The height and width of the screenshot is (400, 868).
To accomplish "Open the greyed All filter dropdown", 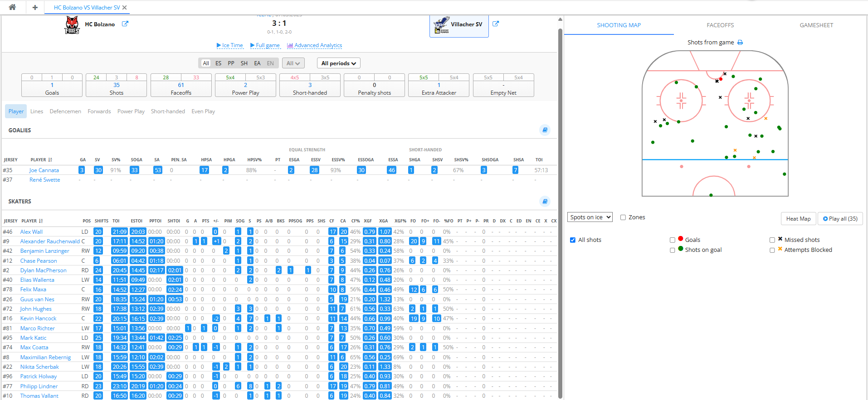I will [x=293, y=63].
